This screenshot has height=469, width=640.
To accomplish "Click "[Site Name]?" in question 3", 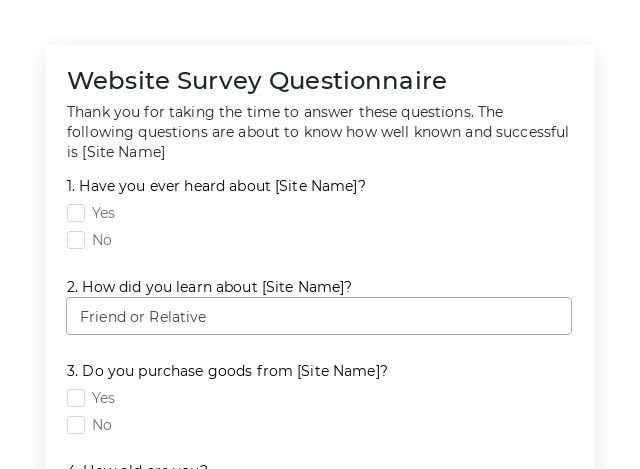I will tap(342, 371).
